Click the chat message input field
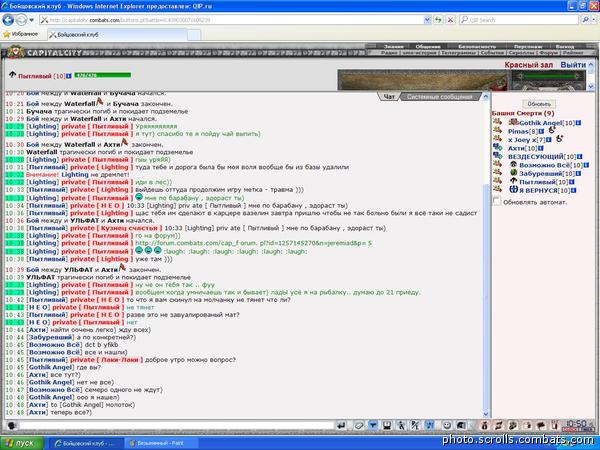Image resolution: width=600 pixels, height=450 pixels. [x=177, y=426]
